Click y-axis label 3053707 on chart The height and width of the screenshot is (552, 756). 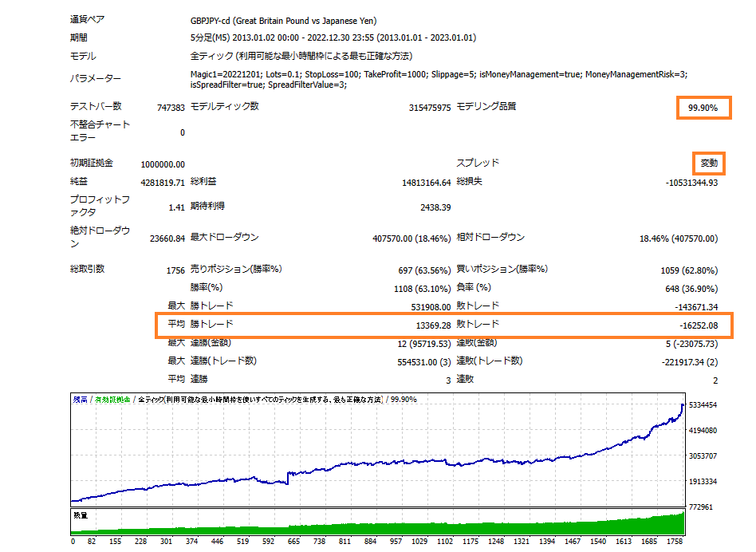click(x=703, y=455)
